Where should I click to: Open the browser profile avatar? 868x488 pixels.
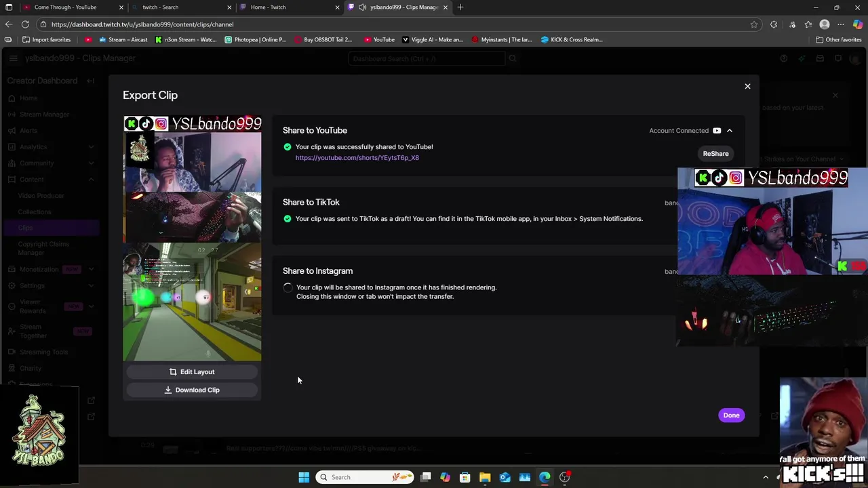825,24
